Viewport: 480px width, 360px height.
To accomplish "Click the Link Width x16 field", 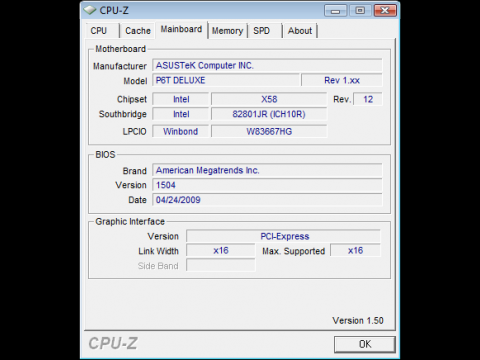I will 221,251.
